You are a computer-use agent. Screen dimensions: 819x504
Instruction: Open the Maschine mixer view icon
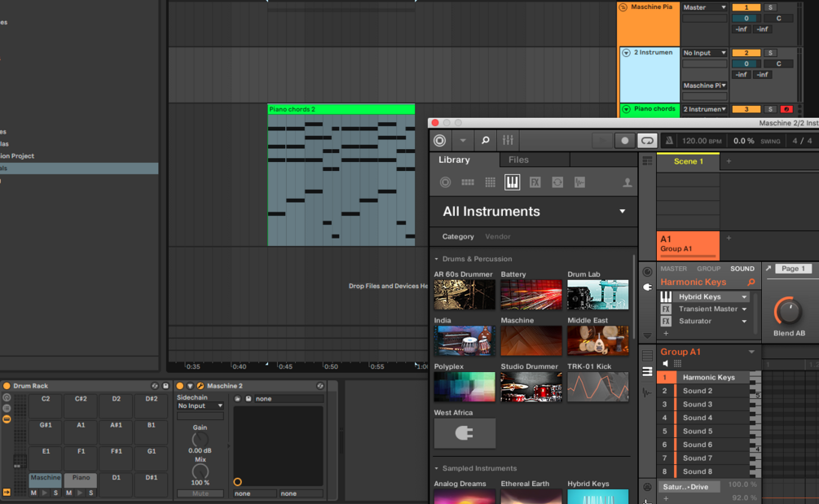tap(508, 140)
